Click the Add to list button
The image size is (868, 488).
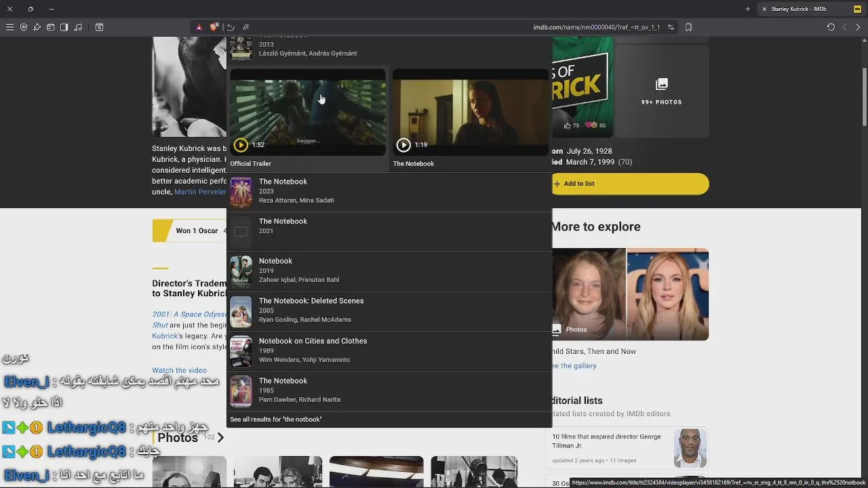point(631,184)
